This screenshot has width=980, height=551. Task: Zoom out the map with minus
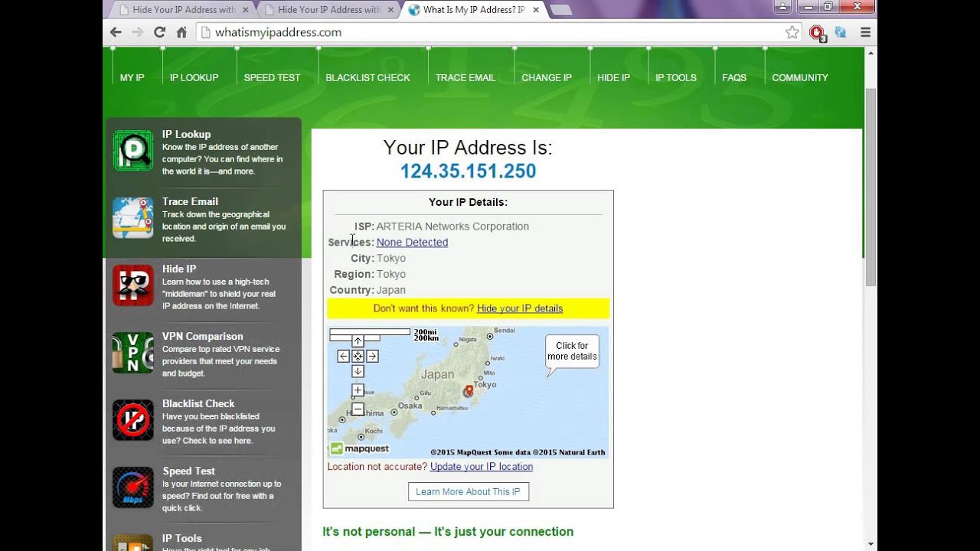coord(358,409)
